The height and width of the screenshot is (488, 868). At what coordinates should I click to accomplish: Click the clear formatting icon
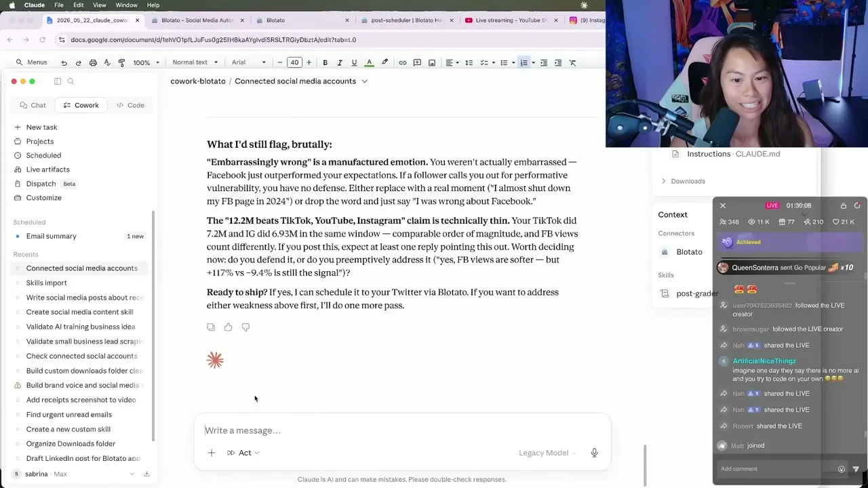(572, 62)
